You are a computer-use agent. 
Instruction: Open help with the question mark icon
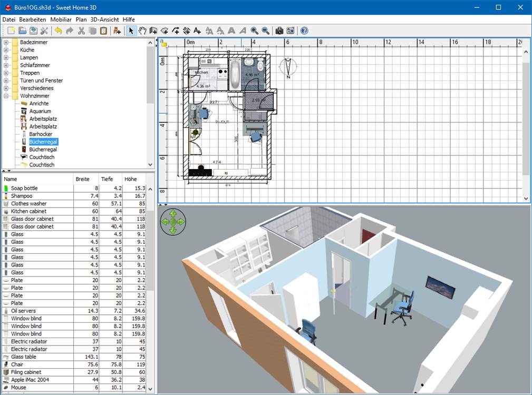pyautogui.click(x=304, y=31)
